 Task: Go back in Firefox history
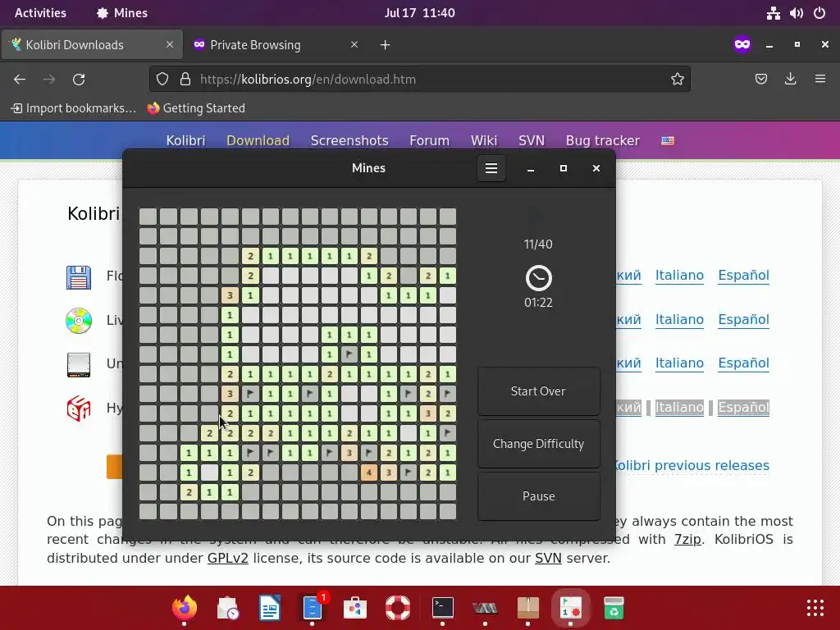(20, 80)
